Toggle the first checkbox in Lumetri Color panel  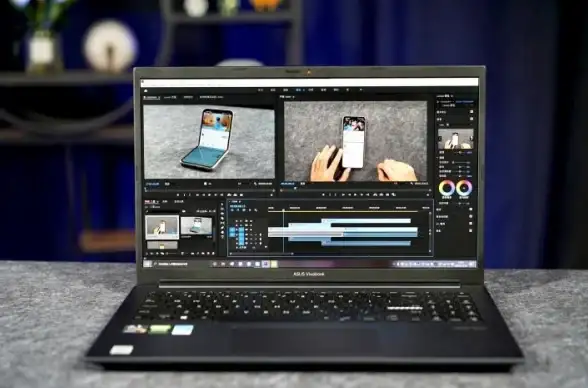pyautogui.click(x=471, y=112)
